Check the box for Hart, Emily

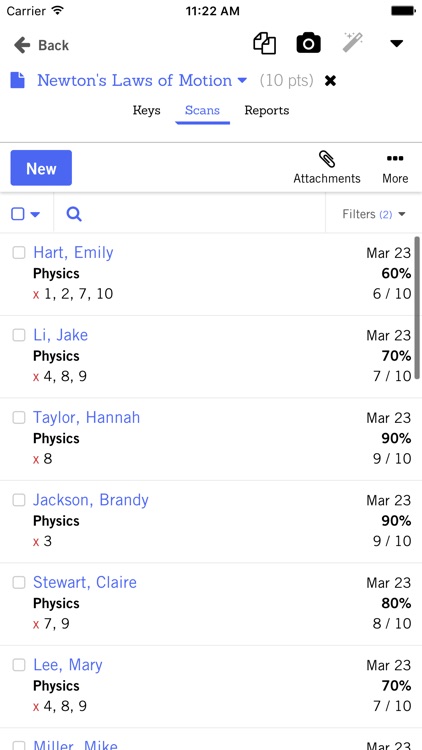click(19, 253)
